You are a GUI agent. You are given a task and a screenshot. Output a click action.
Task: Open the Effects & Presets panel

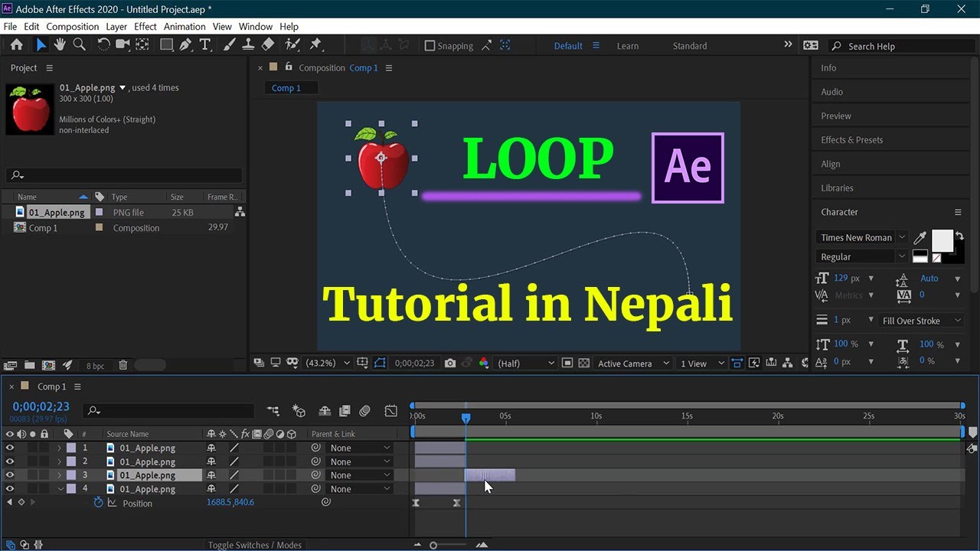(x=852, y=140)
